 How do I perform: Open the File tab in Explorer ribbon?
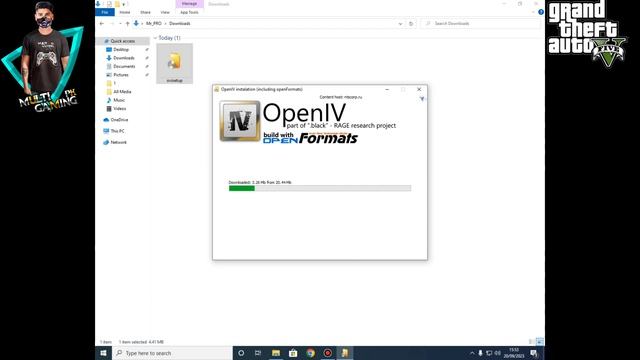105,12
